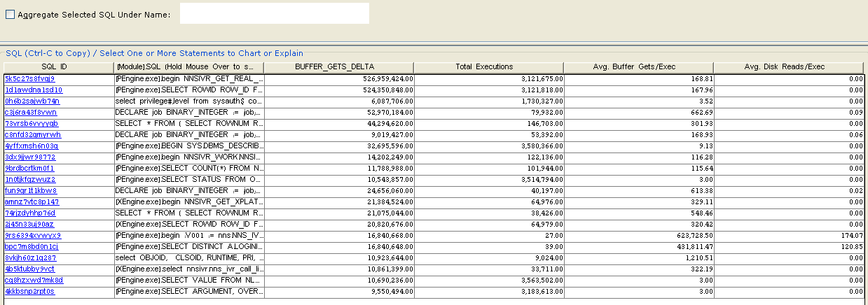Image resolution: width=868 pixels, height=305 pixels.
Task: Check the Aggregate Selected SQL Under Name box
Action: [x=11, y=15]
